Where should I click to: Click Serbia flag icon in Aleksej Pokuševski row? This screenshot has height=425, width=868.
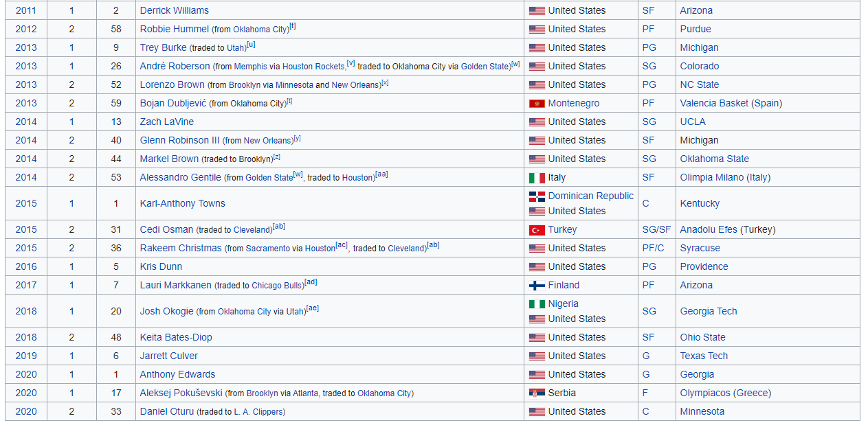click(537, 393)
